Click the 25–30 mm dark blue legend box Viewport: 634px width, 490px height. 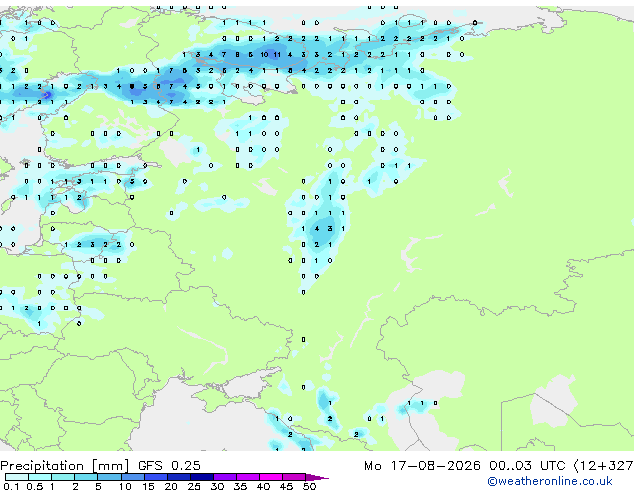[x=201, y=477]
